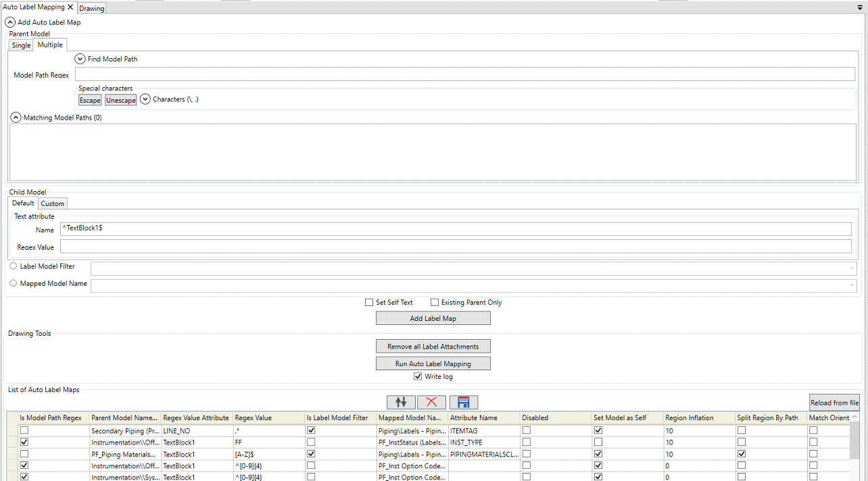Collapse the Matching Model Paths list
This screenshot has height=481, width=868.
(16, 118)
